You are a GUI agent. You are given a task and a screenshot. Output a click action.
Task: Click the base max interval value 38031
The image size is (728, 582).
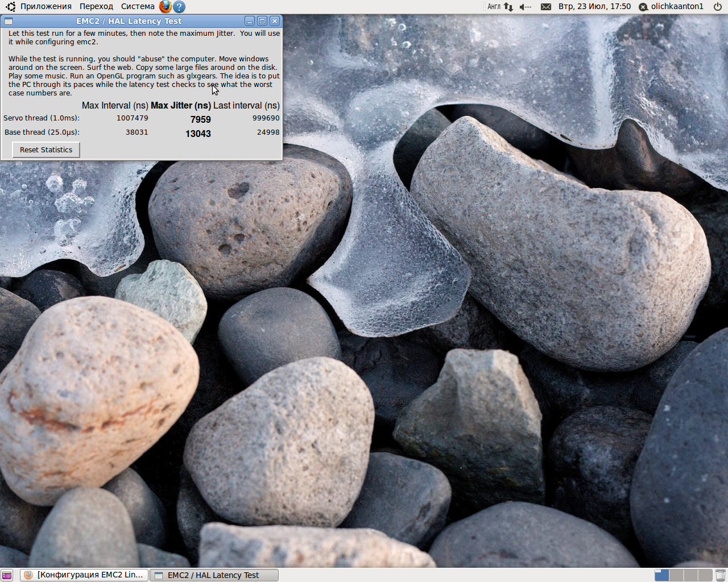click(137, 132)
